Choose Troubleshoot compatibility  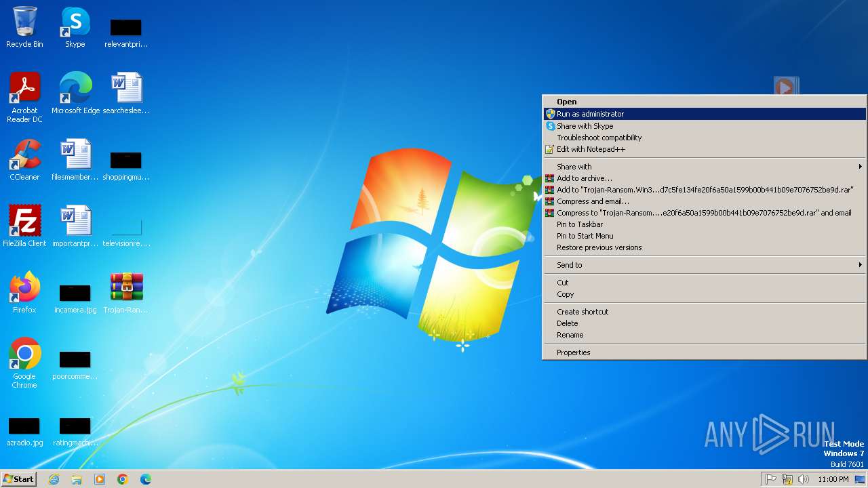[705, 138]
